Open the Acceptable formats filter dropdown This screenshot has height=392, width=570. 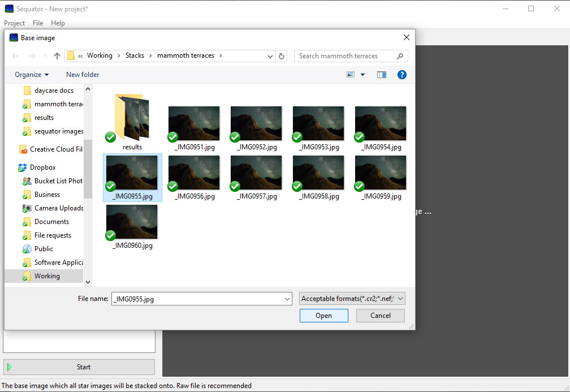352,299
